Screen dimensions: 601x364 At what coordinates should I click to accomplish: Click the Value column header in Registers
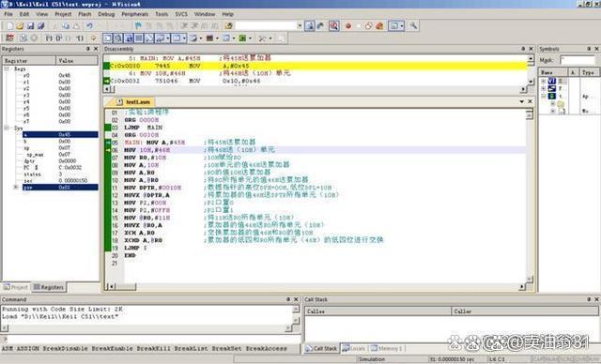pos(77,60)
